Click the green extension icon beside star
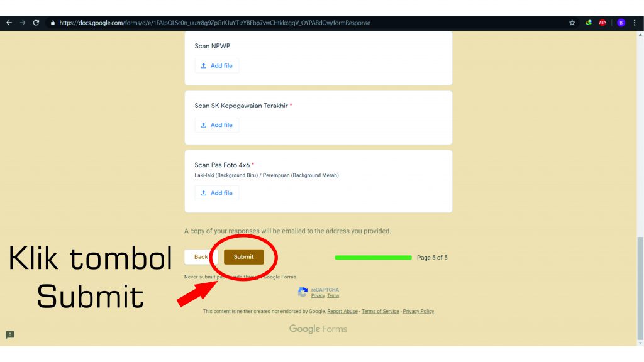The height and width of the screenshot is (362, 644). pyautogui.click(x=589, y=23)
